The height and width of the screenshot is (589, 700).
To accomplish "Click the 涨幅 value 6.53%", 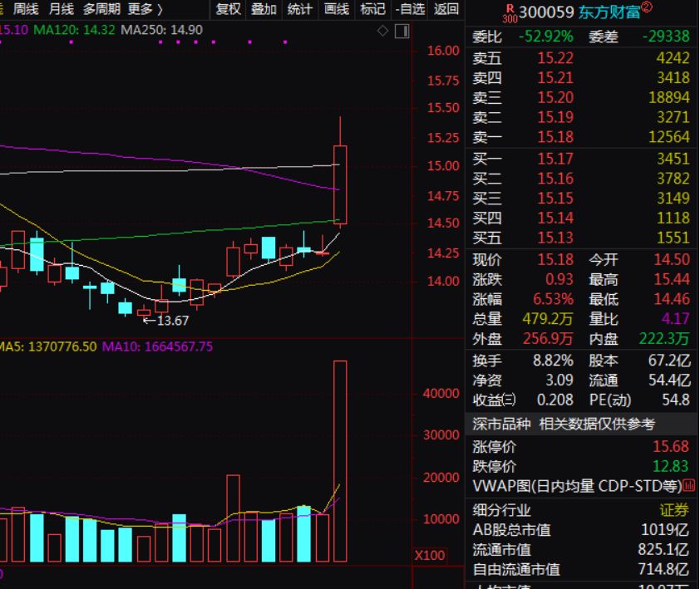I will (553, 298).
